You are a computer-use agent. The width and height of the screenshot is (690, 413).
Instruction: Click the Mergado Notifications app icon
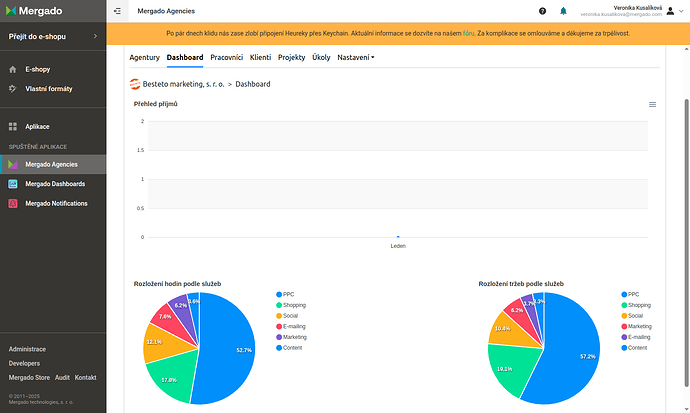(13, 204)
